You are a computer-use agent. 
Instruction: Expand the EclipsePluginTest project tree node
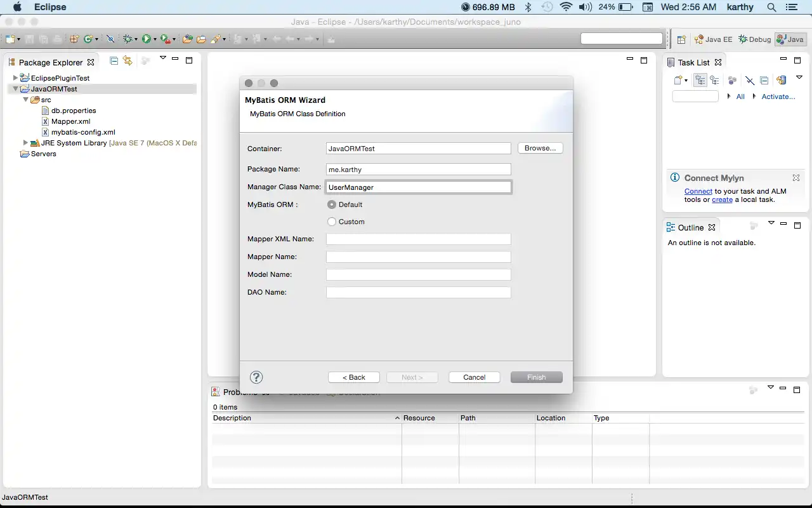tap(16, 78)
